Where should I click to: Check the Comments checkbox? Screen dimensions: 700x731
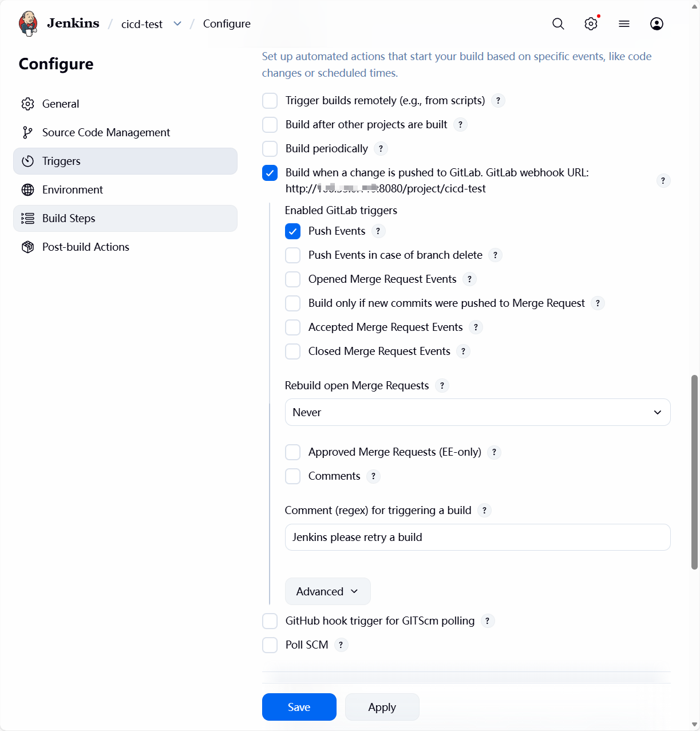292,476
